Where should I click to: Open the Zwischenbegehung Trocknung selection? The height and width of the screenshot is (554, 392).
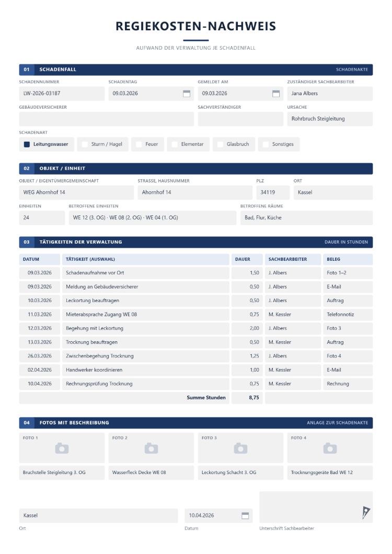(x=146, y=356)
